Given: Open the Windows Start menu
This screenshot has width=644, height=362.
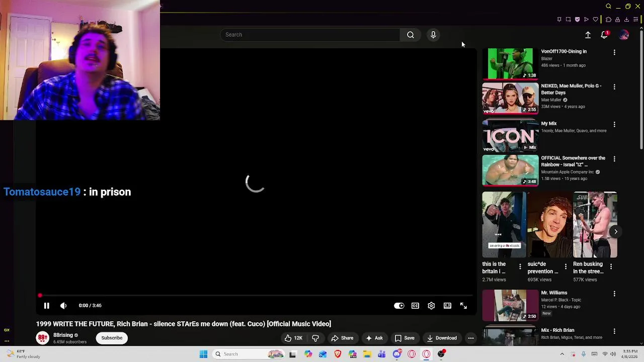Looking at the screenshot, I should pyautogui.click(x=203, y=354).
